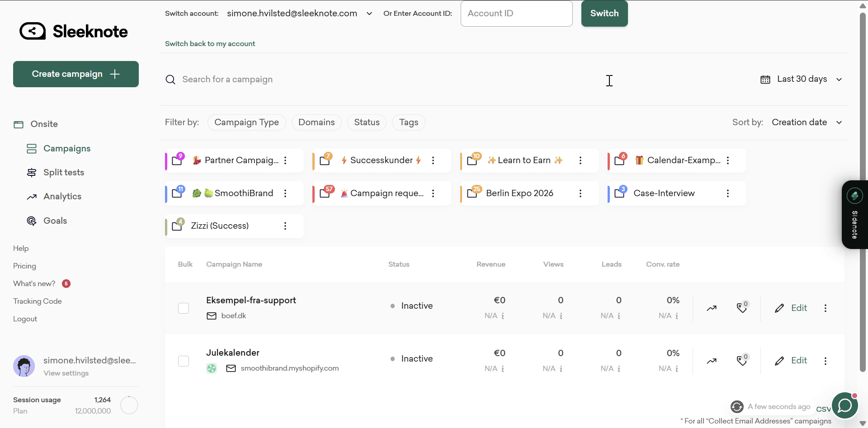The image size is (868, 428).
Task: Open the Sidenote side panel
Action: click(855, 215)
